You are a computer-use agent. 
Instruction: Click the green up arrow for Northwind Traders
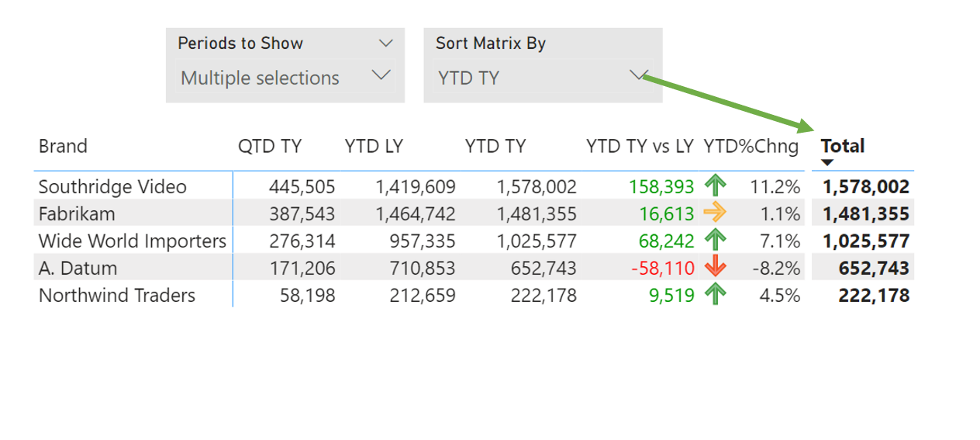click(x=715, y=295)
